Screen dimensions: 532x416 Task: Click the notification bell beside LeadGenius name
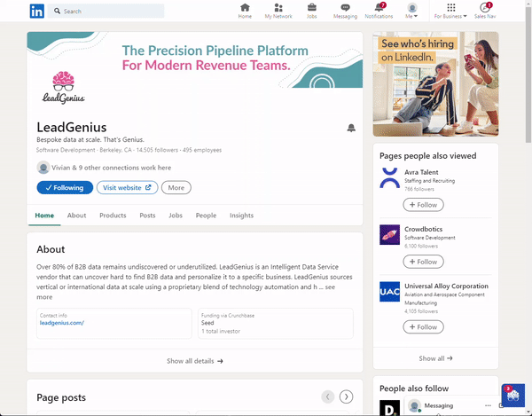351,128
